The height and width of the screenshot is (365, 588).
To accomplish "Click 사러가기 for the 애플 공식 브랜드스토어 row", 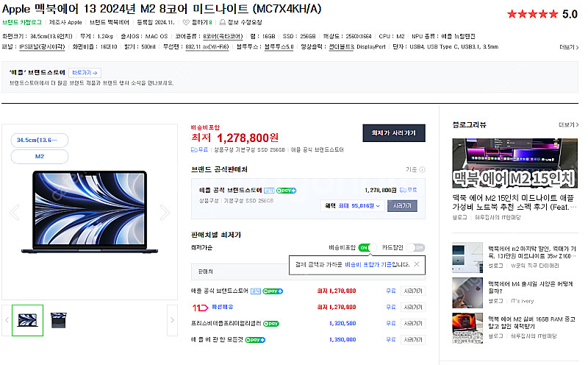I will pos(413,291).
